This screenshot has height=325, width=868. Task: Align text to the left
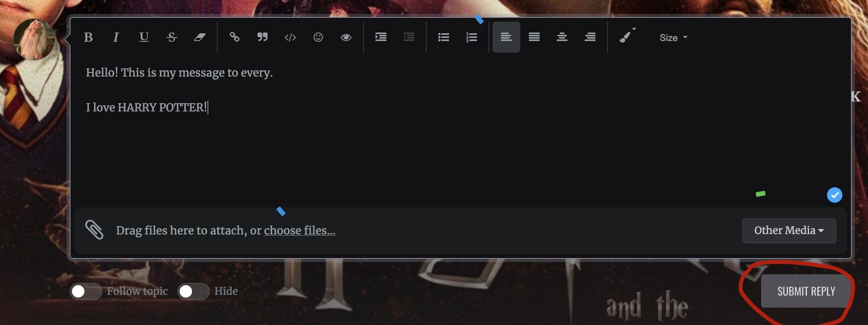(506, 37)
